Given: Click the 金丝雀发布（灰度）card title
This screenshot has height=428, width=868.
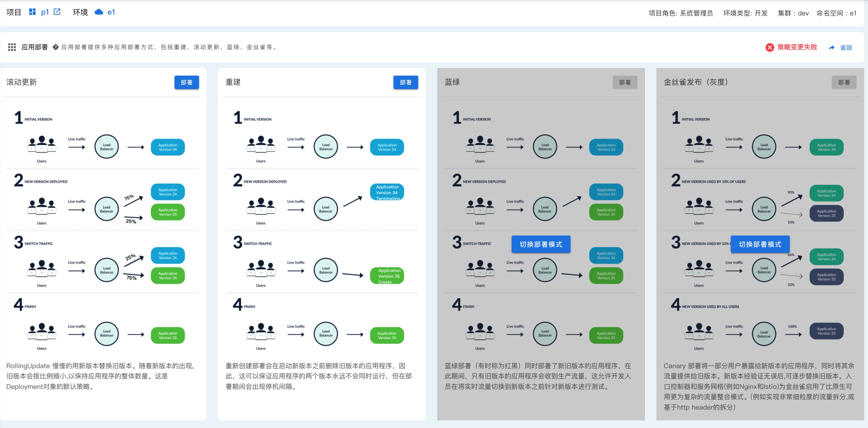Looking at the screenshot, I should coord(696,82).
